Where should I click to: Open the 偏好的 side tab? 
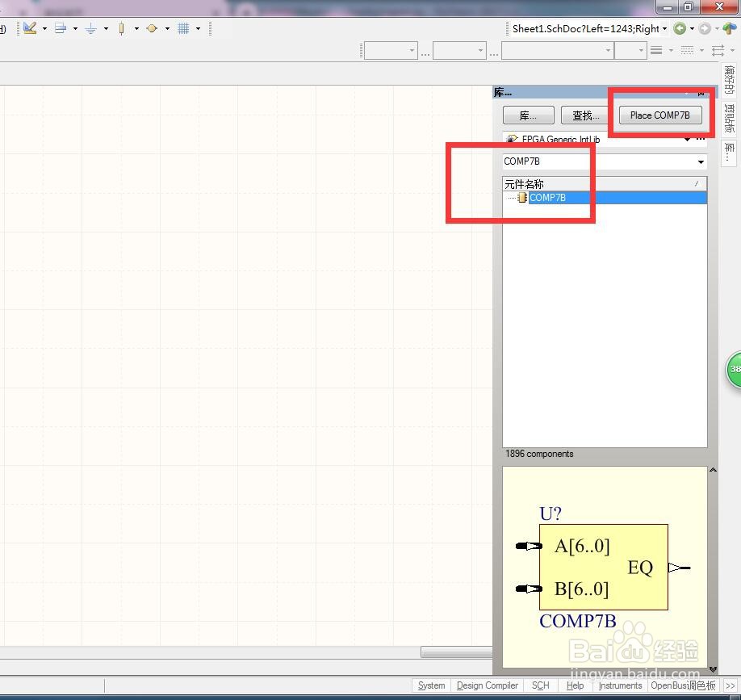pyautogui.click(x=730, y=80)
